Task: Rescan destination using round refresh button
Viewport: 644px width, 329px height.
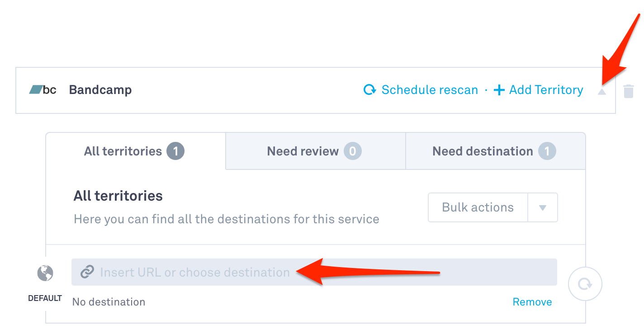Action: 585,284
